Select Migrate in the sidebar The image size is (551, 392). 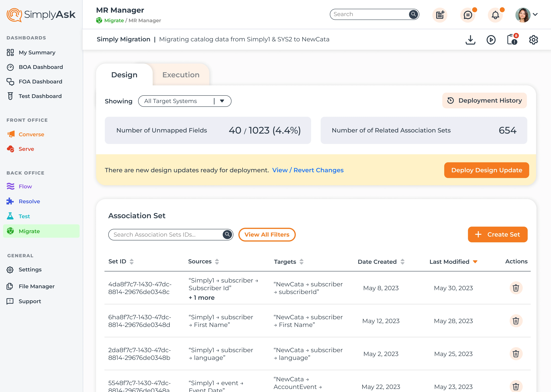point(41,231)
